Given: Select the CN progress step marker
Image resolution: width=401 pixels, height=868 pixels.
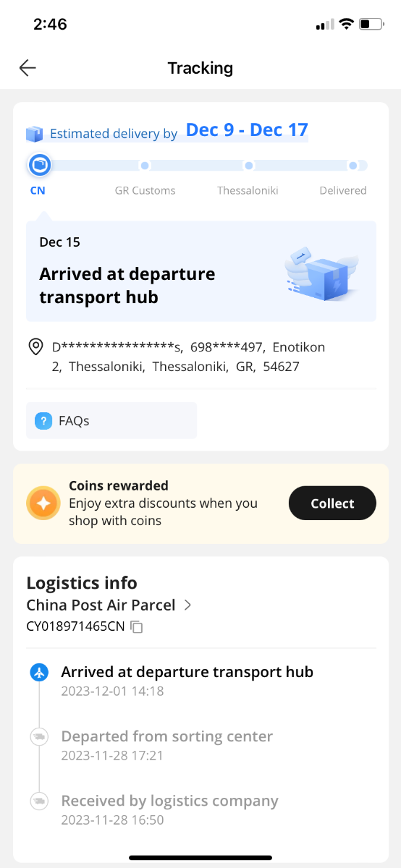Looking at the screenshot, I should [x=39, y=166].
